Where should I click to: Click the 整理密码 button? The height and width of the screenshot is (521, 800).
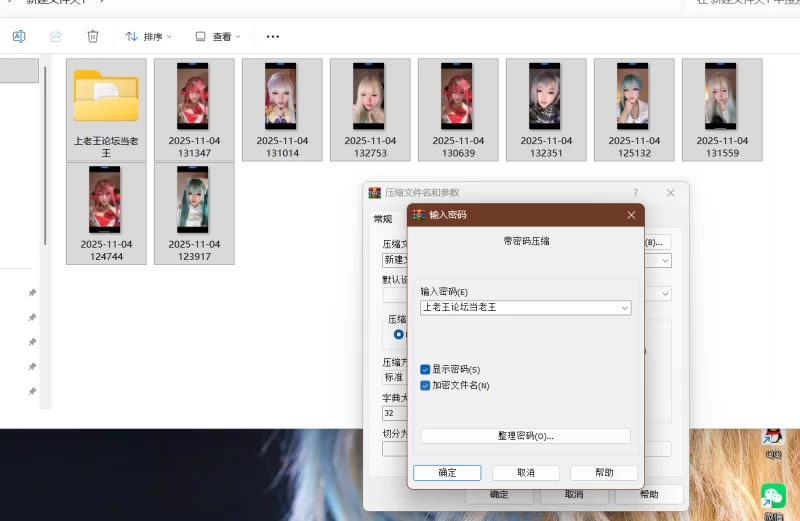tap(525, 436)
